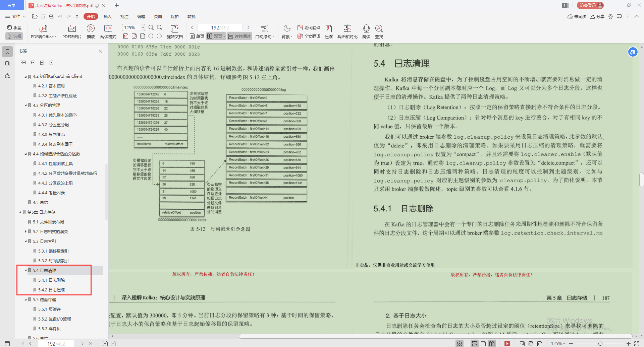The image size is (644, 347).
Task: Collapse the 5.4 日志清理 bookmark node
Action: [x=25, y=270]
